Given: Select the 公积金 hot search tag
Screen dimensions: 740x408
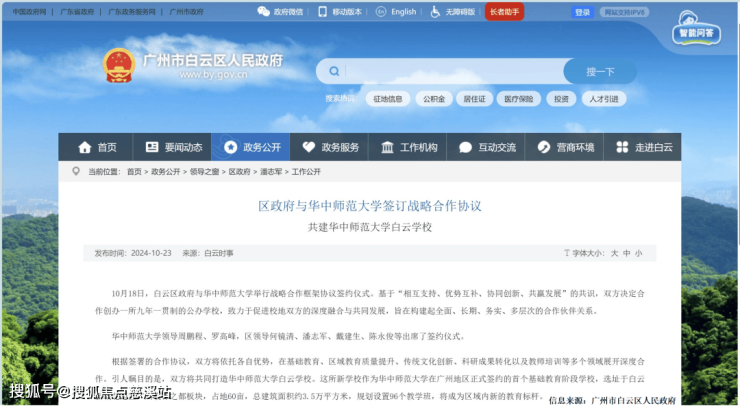Looking at the screenshot, I should (434, 99).
